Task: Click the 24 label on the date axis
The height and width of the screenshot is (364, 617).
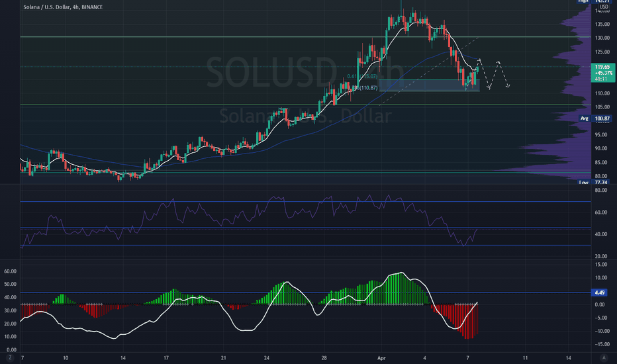Action: click(x=266, y=357)
